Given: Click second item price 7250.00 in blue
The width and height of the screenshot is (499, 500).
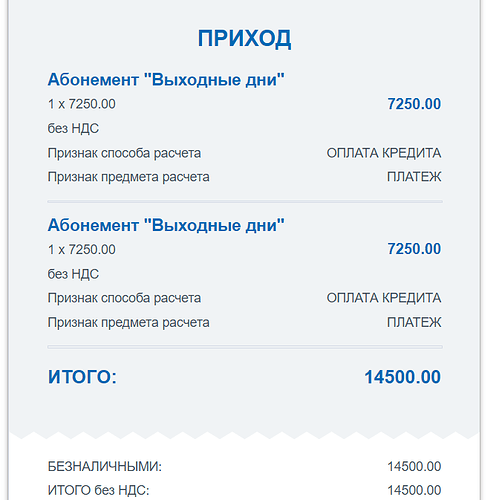Looking at the screenshot, I should pos(414,249).
